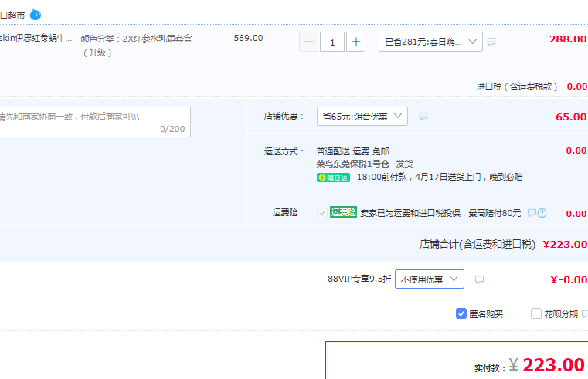Click the green 运费险 badge
The image size is (588, 379).
coord(343,212)
